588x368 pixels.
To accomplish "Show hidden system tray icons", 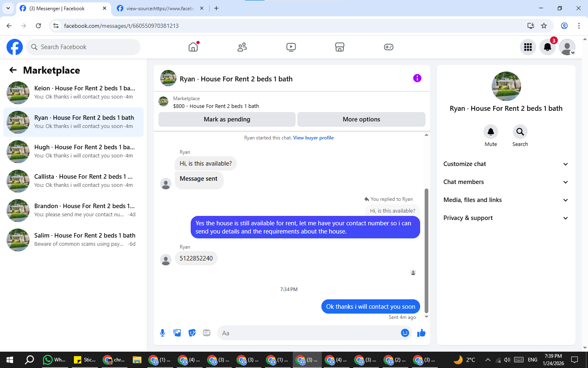I will (x=488, y=360).
